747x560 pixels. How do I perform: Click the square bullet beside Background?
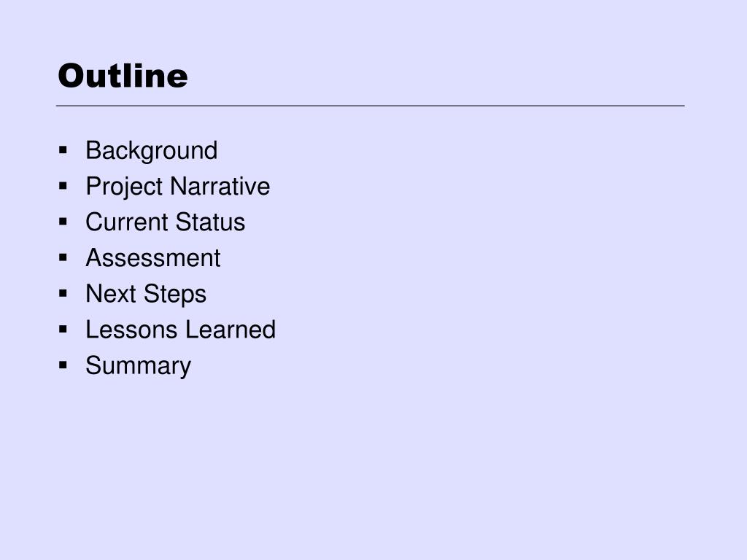click(63, 150)
